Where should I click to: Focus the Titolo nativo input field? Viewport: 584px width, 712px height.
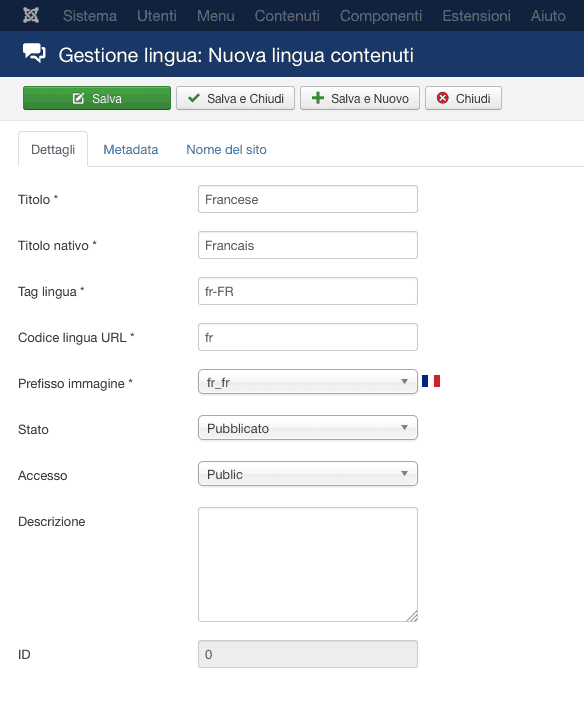[307, 245]
